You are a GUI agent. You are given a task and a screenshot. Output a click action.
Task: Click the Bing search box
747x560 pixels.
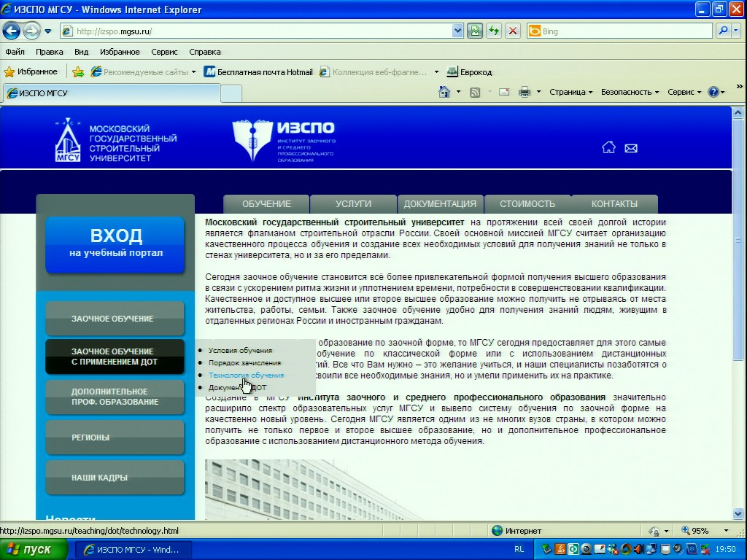coord(619,31)
